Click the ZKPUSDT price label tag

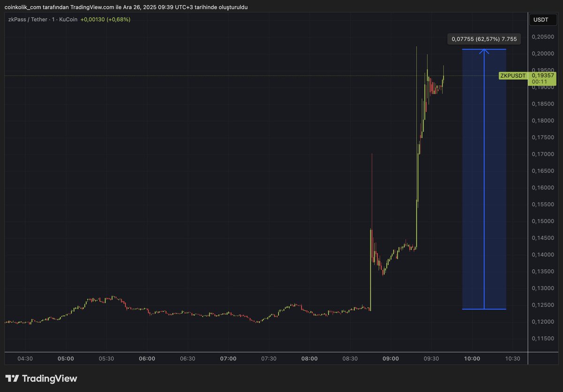pyautogui.click(x=513, y=75)
